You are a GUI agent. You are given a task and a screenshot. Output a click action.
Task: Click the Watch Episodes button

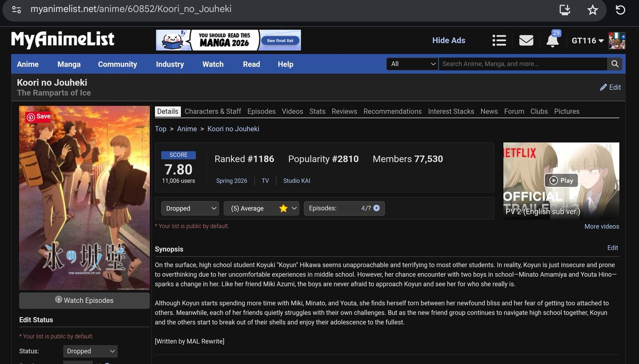click(x=84, y=300)
